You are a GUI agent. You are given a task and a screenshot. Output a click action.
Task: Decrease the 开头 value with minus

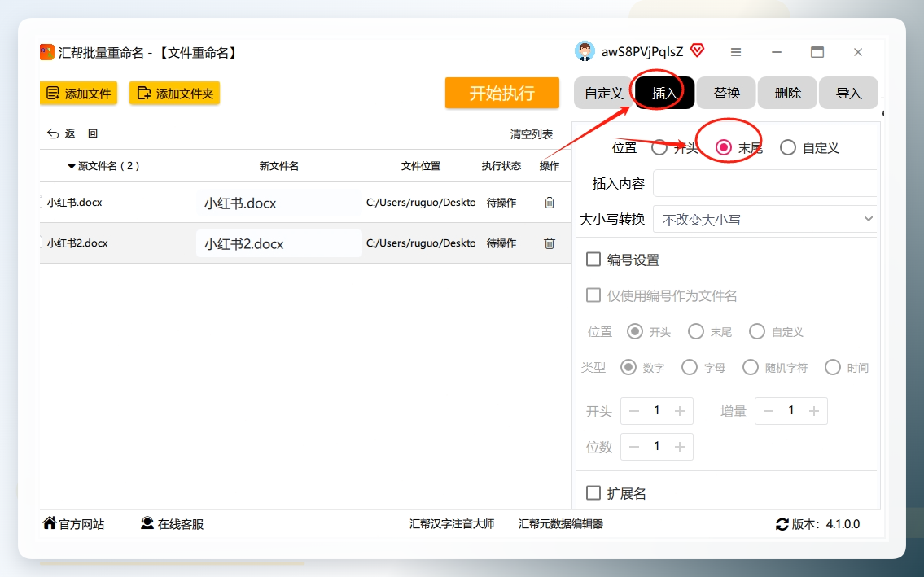(634, 411)
